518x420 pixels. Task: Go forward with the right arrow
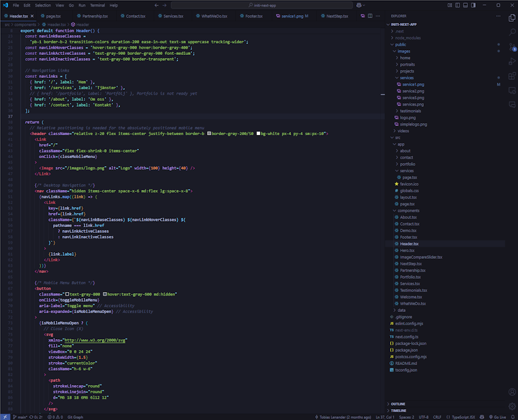click(165, 5)
